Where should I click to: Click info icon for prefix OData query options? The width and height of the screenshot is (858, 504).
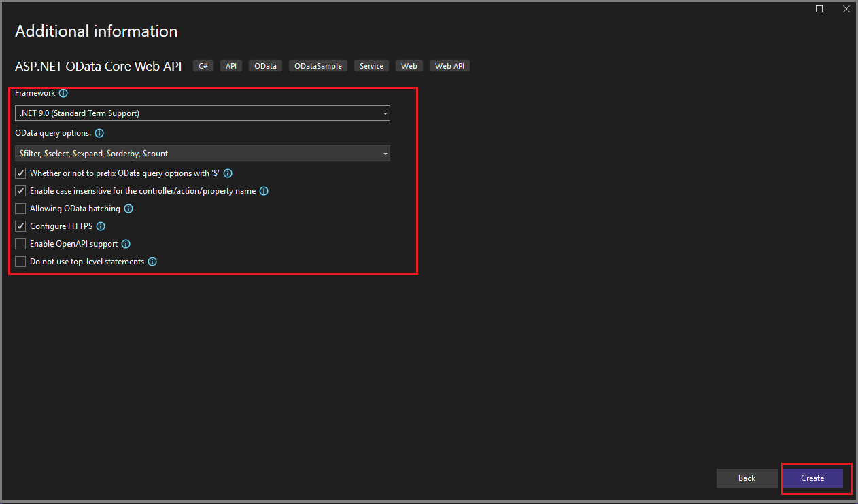point(228,173)
